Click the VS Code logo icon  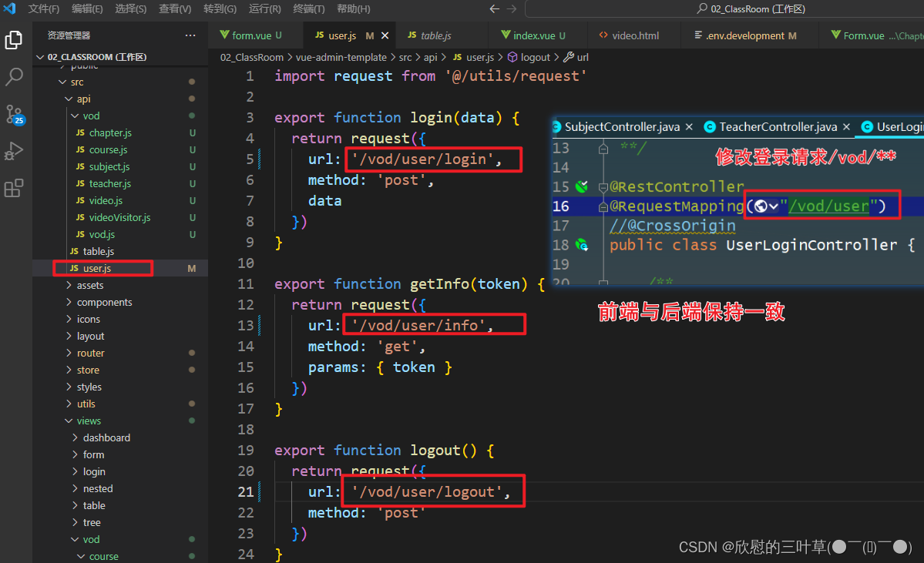(x=9, y=8)
